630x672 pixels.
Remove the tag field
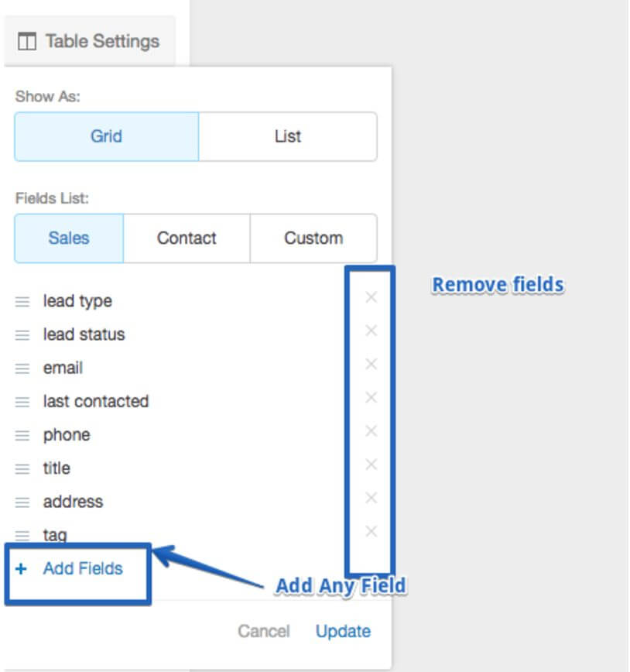(x=371, y=531)
